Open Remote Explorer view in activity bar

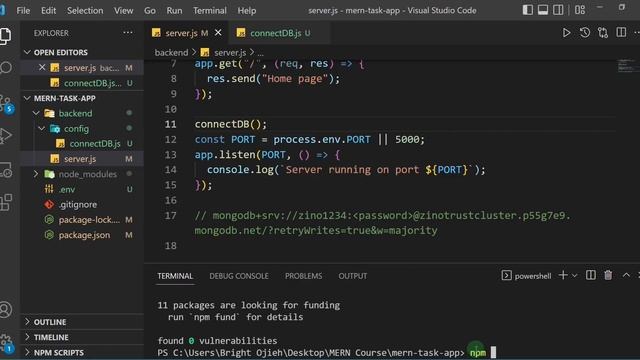pos(5,169)
